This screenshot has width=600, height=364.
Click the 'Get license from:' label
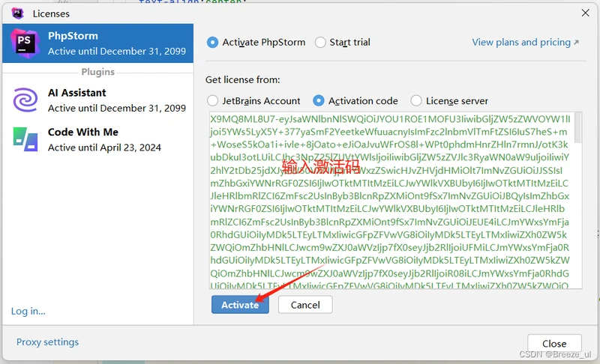242,80
